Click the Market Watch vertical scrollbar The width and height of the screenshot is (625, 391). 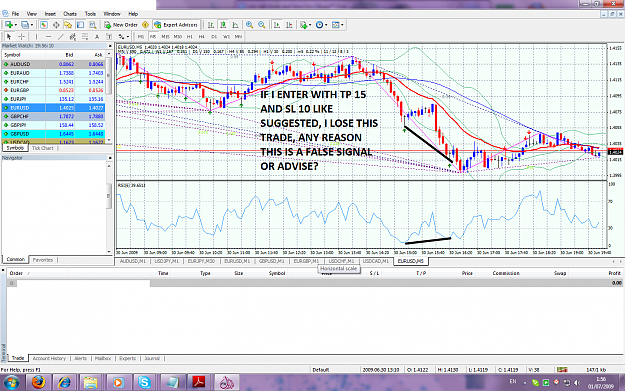pos(109,97)
